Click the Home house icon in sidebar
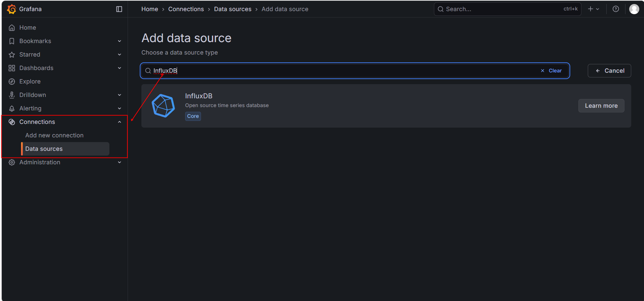The width and height of the screenshot is (644, 301). (x=12, y=28)
